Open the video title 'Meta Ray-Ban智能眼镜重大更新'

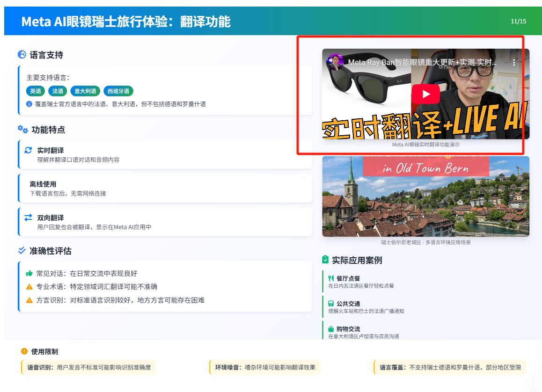tap(422, 63)
